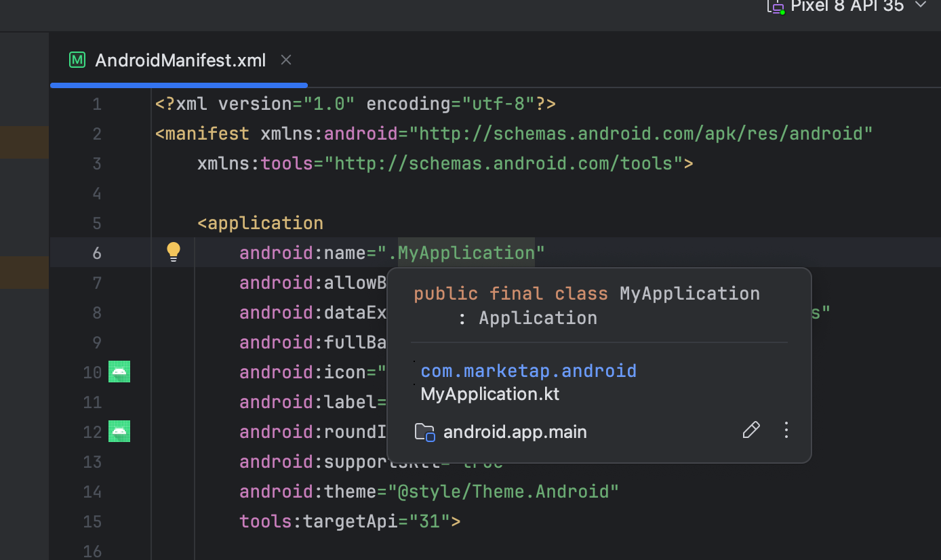Place cursor on the application tag
The width and height of the screenshot is (941, 560).
pyautogui.click(x=265, y=223)
